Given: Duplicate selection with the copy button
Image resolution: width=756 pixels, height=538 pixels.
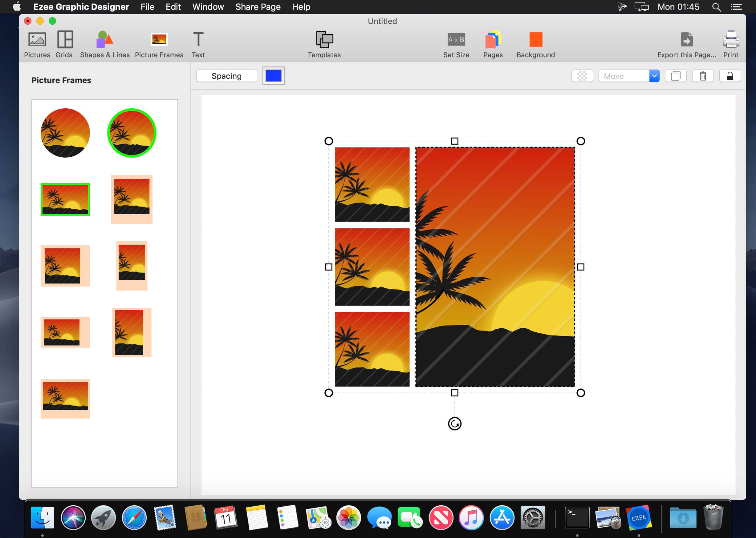Looking at the screenshot, I should click(x=675, y=76).
